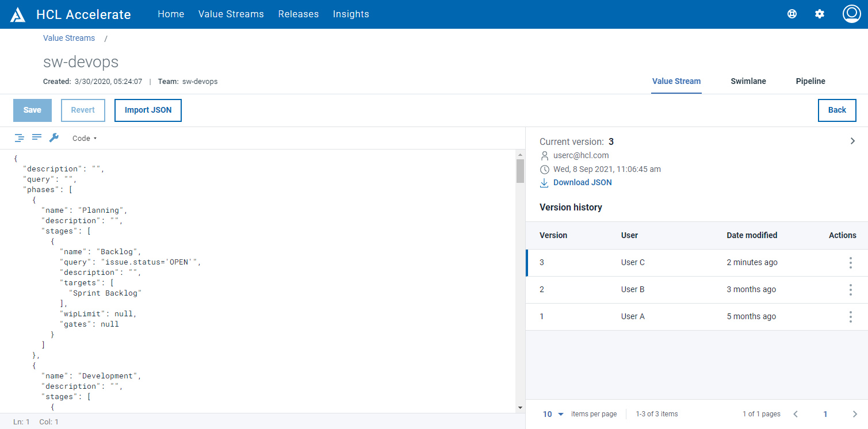Click the "Sprint Backlog" target line
868x429 pixels.
coord(105,293)
